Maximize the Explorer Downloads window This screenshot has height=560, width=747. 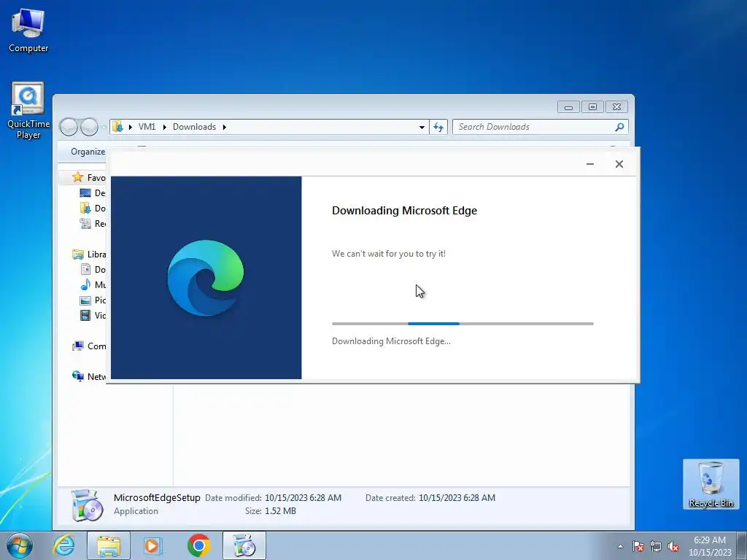coord(592,107)
